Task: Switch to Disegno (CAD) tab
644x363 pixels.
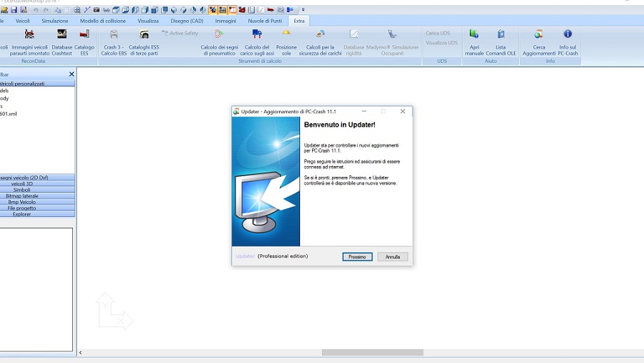Action: coord(187,21)
